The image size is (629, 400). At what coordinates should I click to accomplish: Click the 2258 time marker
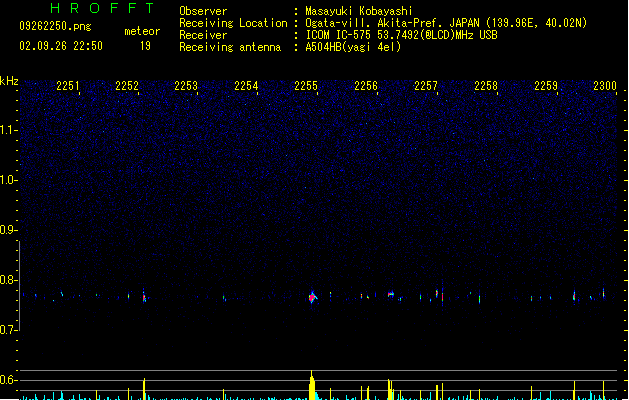click(486, 86)
